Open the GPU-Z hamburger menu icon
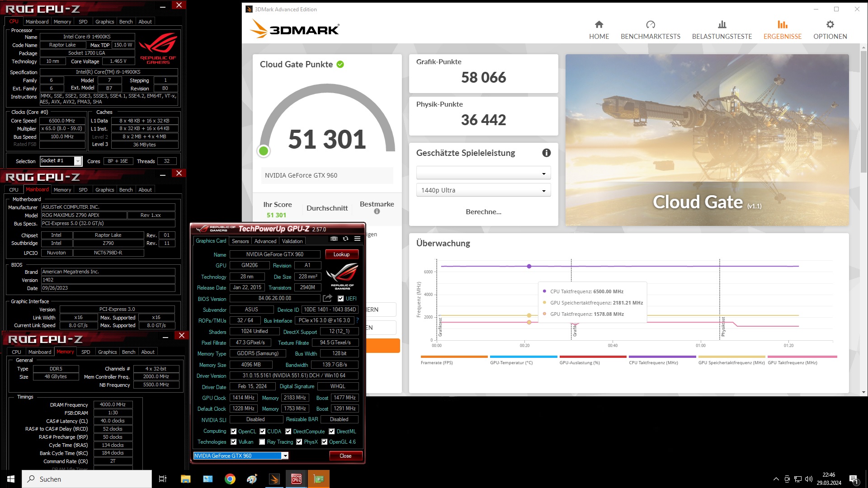This screenshot has width=868, height=488. pos(357,239)
